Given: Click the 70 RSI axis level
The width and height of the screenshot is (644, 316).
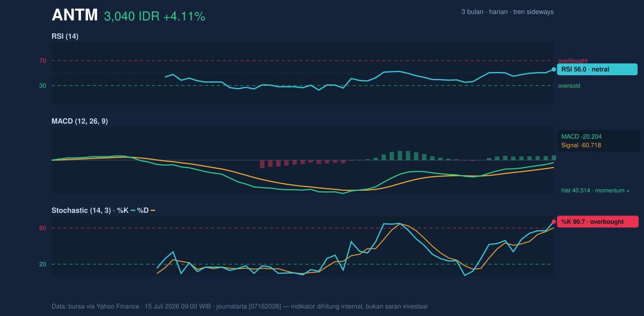Looking at the screenshot, I should 42,61.
